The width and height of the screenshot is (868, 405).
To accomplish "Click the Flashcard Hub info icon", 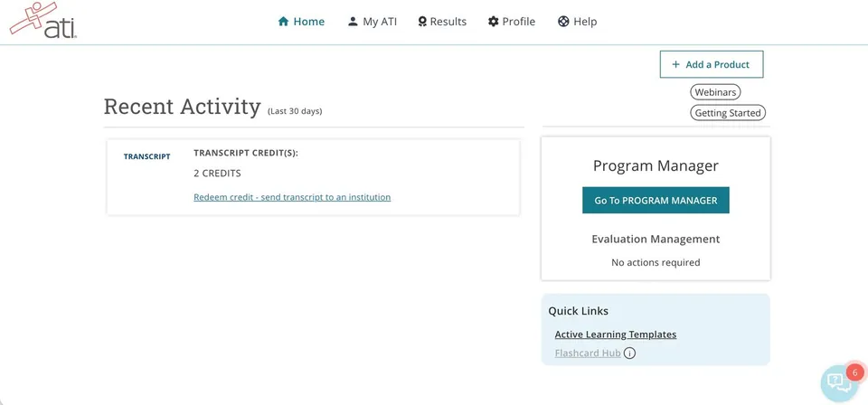I will pyautogui.click(x=629, y=353).
